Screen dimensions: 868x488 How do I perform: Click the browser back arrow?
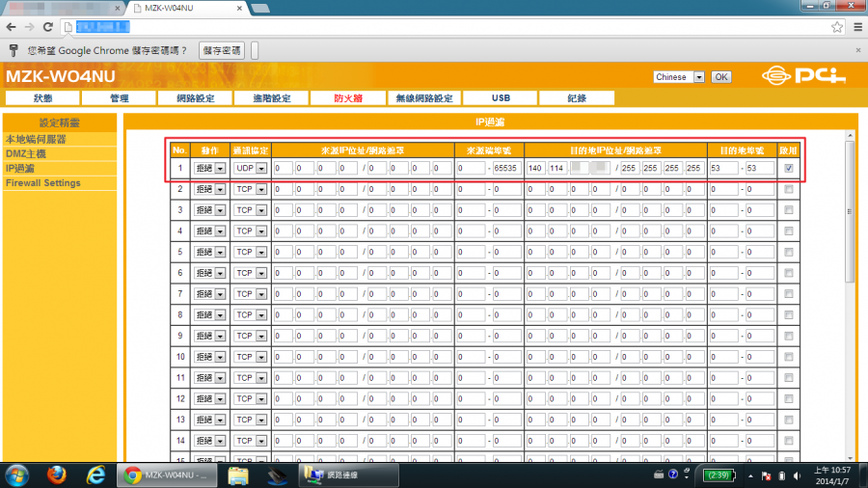[12, 27]
